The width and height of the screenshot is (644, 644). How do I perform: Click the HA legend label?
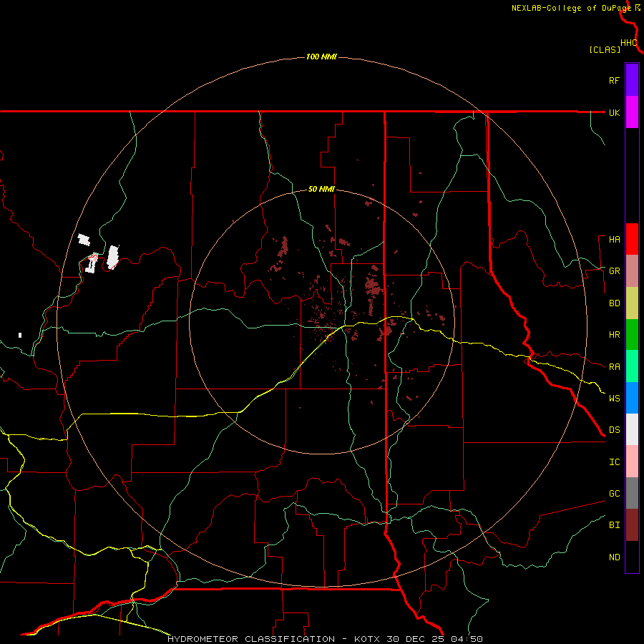(x=614, y=240)
